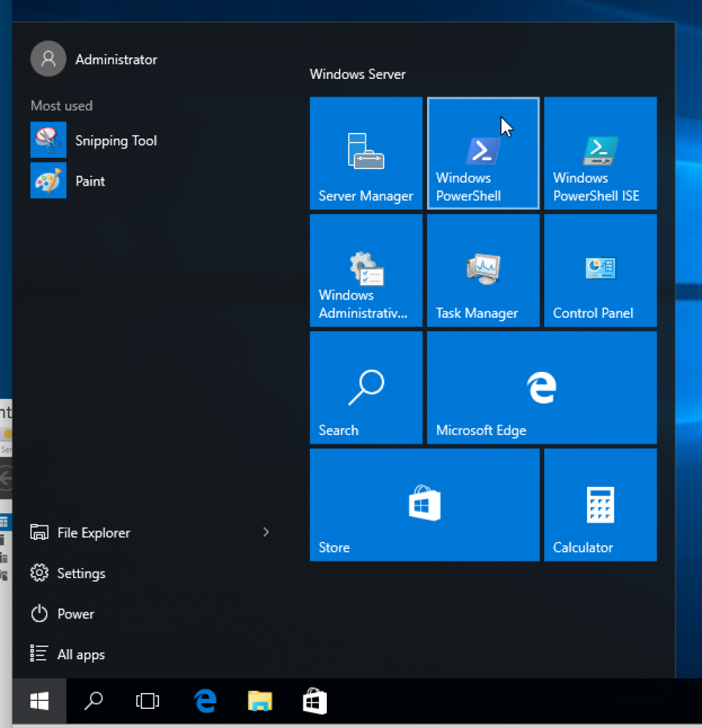This screenshot has width=702, height=728.
Task: Start Task Manager from its tile
Action: [482, 270]
